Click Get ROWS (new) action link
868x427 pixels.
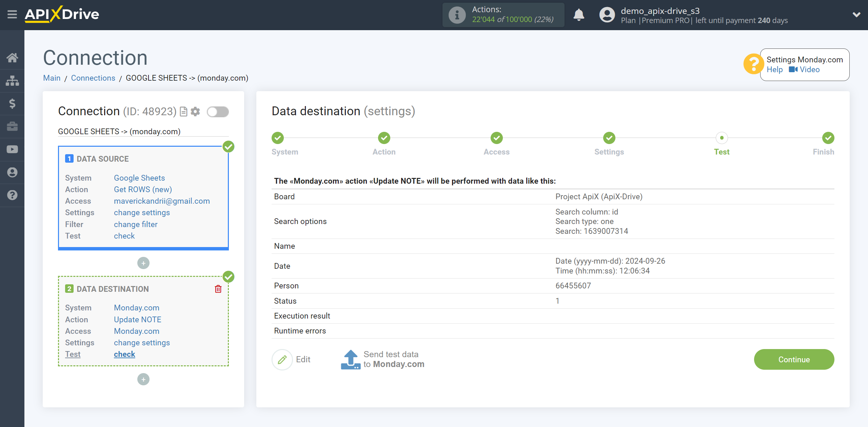click(143, 189)
